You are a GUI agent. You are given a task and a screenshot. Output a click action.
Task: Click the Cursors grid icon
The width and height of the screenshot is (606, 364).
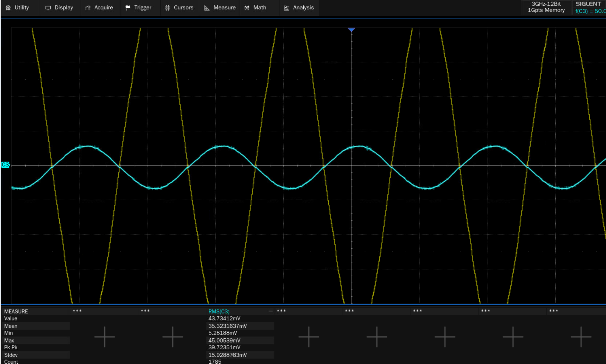167,8
